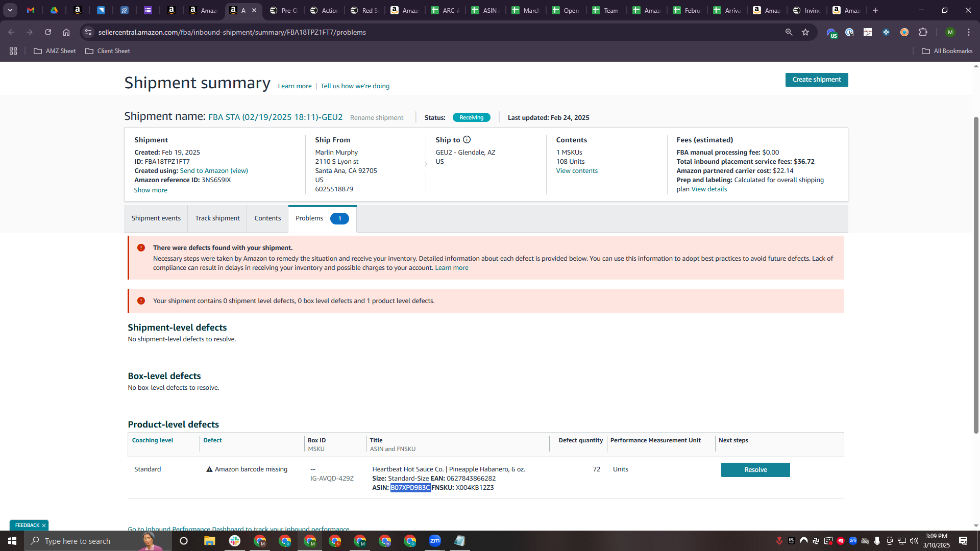The width and height of the screenshot is (980, 551).
Task: Click the address bar URL
Action: point(232,32)
